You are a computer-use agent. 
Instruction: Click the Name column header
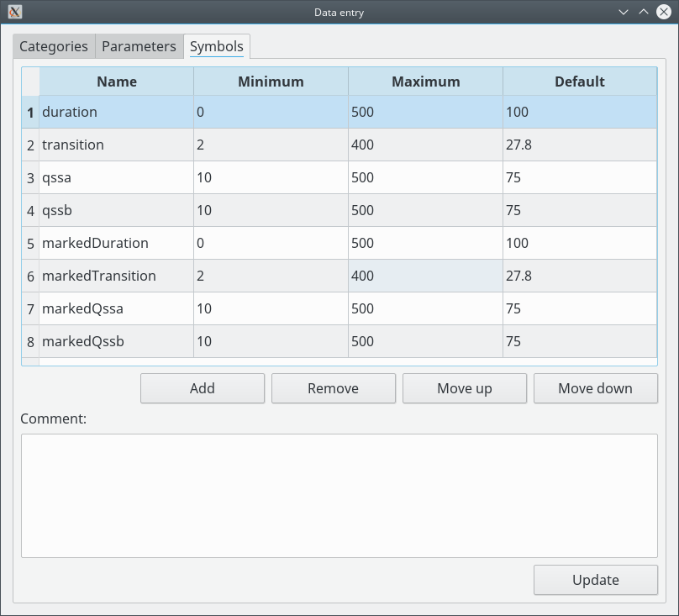coord(117,82)
